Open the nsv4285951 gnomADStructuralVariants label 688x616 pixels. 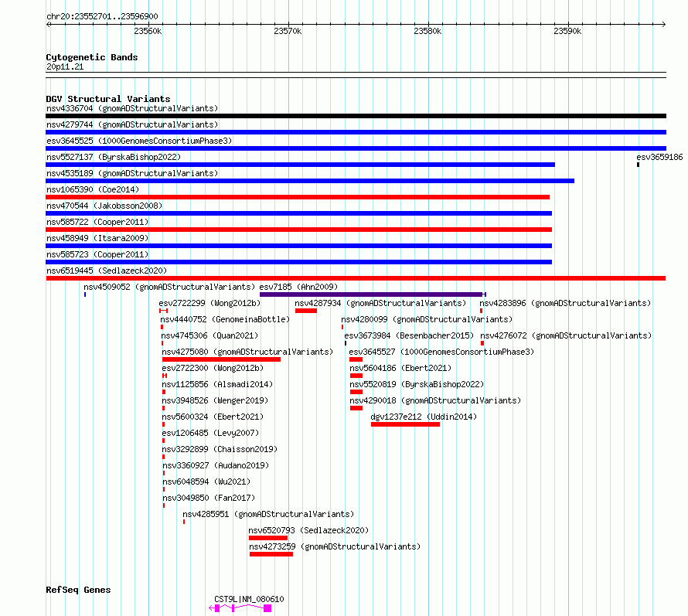click(x=268, y=514)
